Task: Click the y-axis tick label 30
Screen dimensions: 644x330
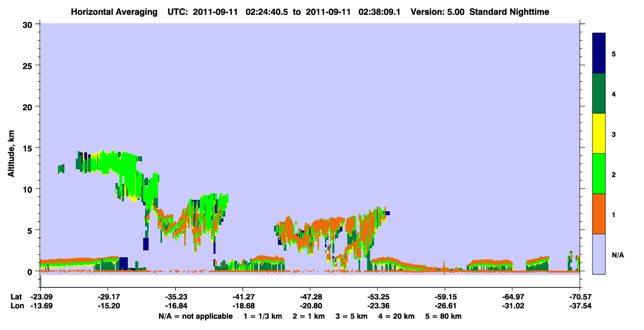Action: (29, 24)
